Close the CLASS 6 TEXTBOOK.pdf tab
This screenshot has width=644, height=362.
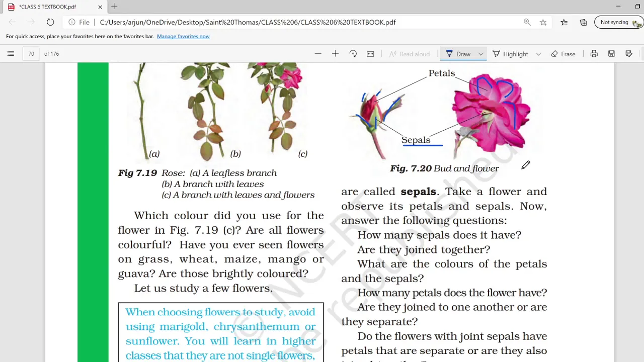pyautogui.click(x=100, y=7)
